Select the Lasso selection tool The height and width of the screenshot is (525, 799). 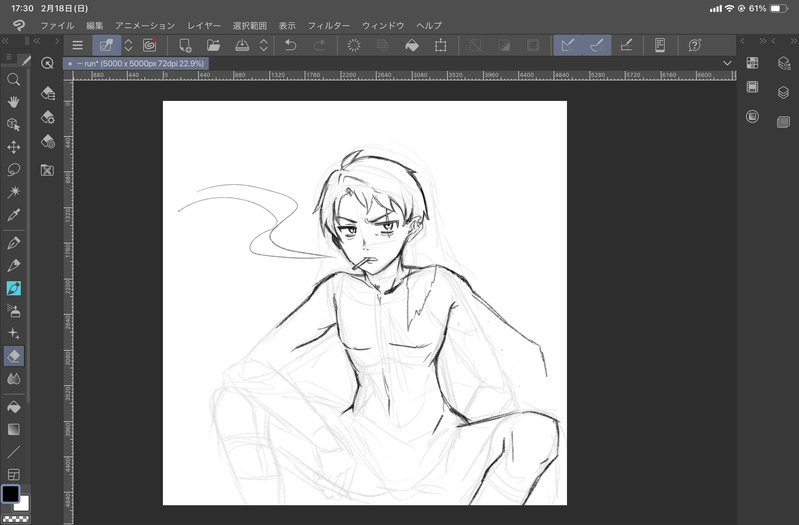[x=14, y=169]
